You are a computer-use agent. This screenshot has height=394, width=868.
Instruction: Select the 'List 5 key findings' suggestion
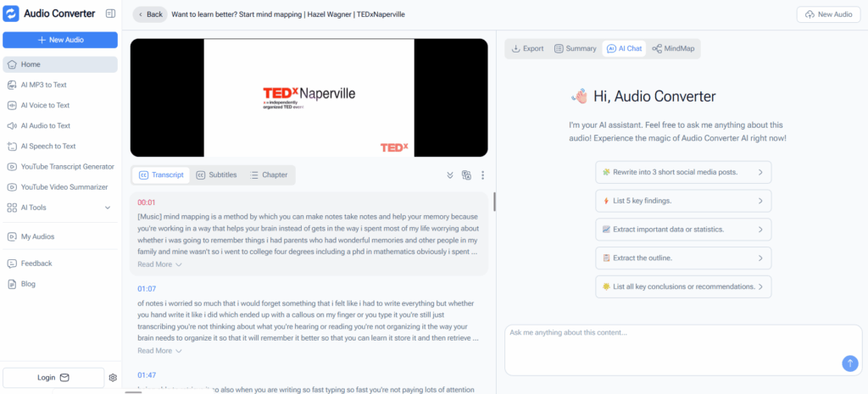pyautogui.click(x=683, y=201)
